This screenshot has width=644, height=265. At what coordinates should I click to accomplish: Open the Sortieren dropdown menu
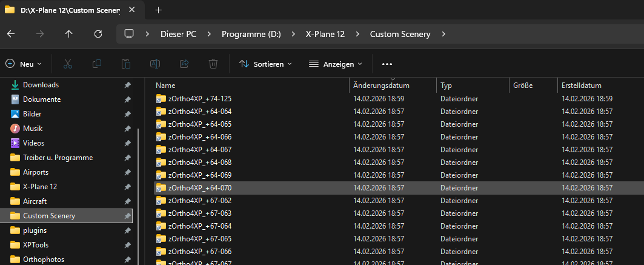tap(265, 64)
